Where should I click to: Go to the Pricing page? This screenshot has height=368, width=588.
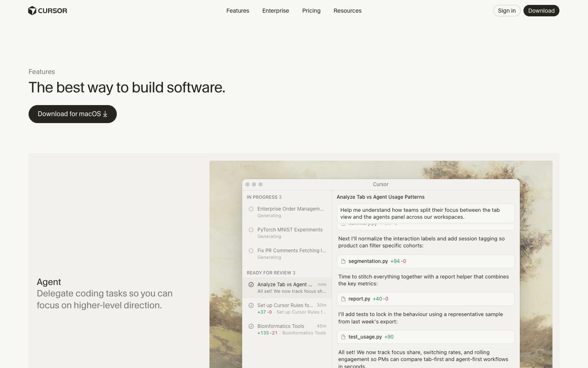311,11
